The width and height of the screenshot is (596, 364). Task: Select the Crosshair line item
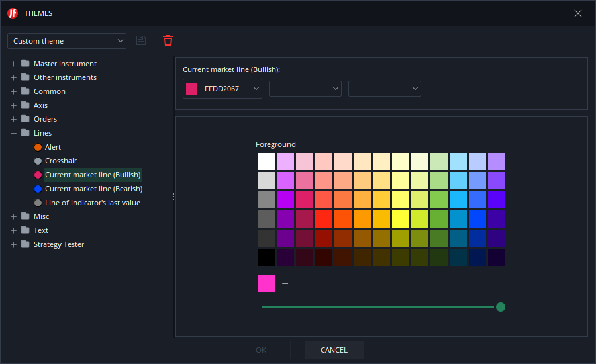click(x=61, y=161)
